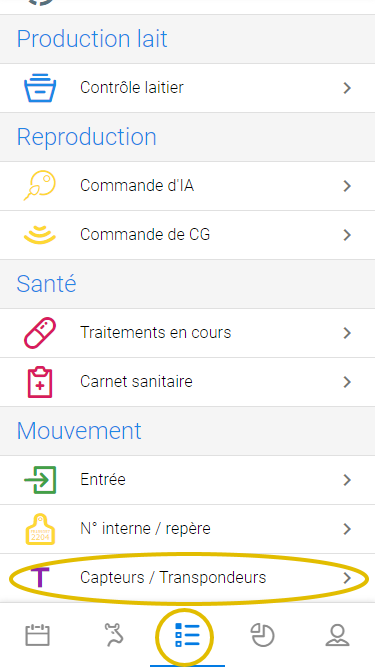
Task: Open the user profile tab
Action: 337,635
